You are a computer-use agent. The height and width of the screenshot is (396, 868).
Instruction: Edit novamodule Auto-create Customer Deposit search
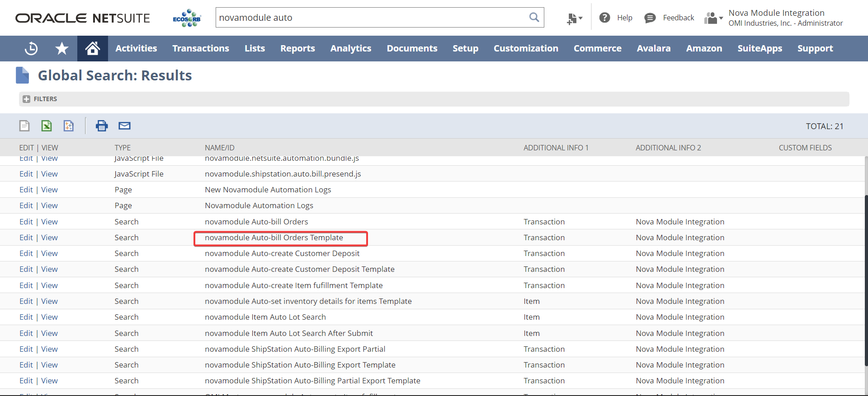tap(26, 253)
